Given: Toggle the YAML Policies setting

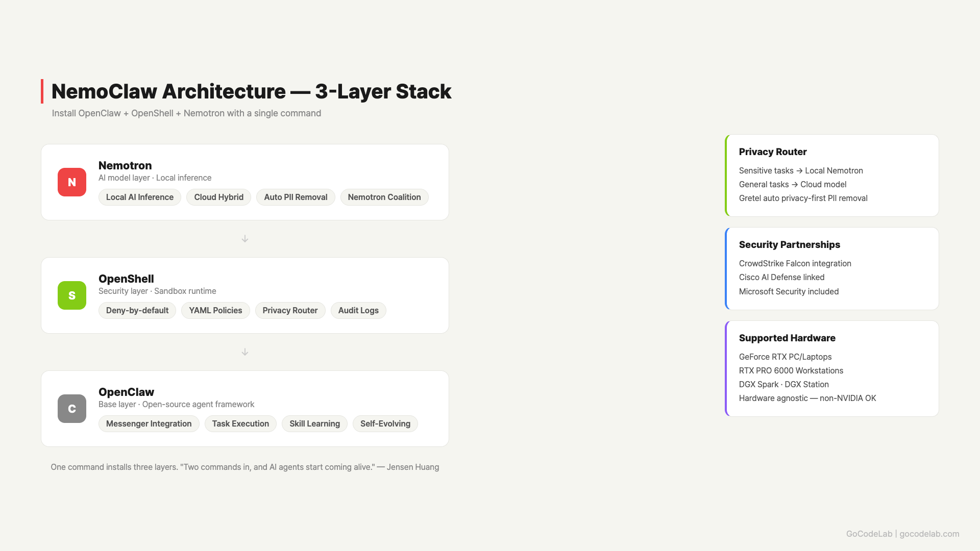Looking at the screenshot, I should 215,310.
